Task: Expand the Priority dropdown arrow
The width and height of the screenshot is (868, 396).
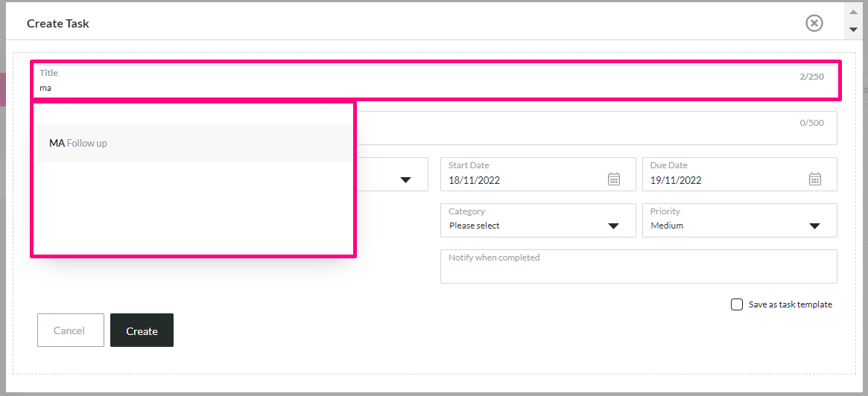Action: 814,226
